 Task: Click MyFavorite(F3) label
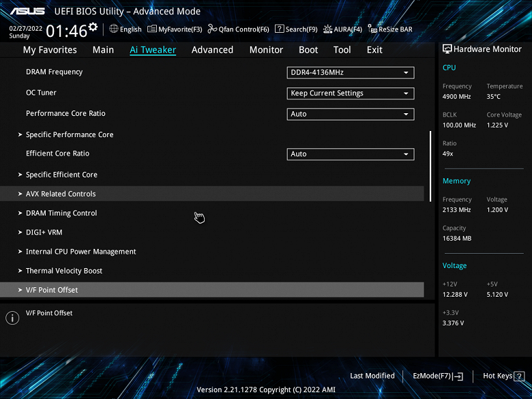[180, 29]
